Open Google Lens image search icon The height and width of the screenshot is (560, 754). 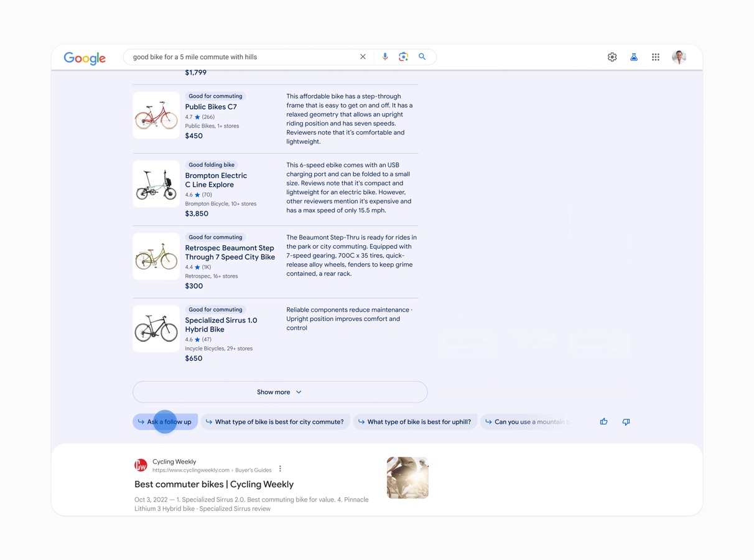(403, 57)
